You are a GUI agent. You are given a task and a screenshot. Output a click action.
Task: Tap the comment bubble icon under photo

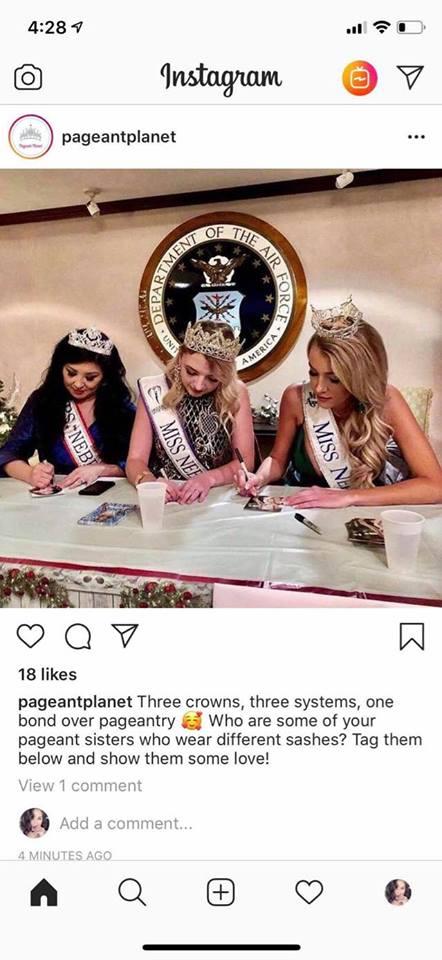pyautogui.click(x=78, y=636)
